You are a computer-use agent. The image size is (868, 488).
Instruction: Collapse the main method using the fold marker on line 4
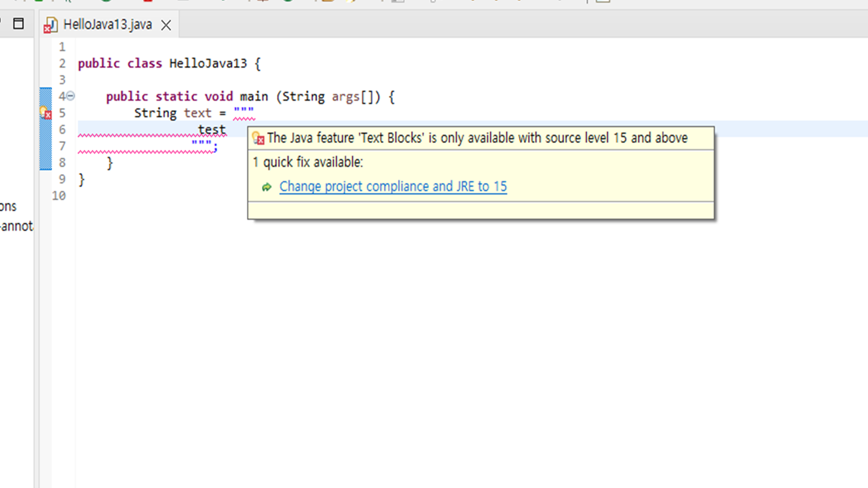click(70, 96)
